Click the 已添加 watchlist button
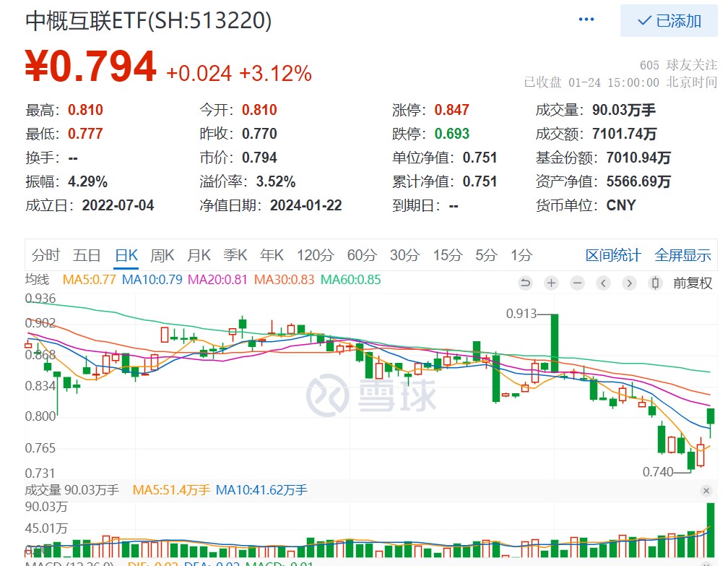The height and width of the screenshot is (566, 728). click(669, 21)
